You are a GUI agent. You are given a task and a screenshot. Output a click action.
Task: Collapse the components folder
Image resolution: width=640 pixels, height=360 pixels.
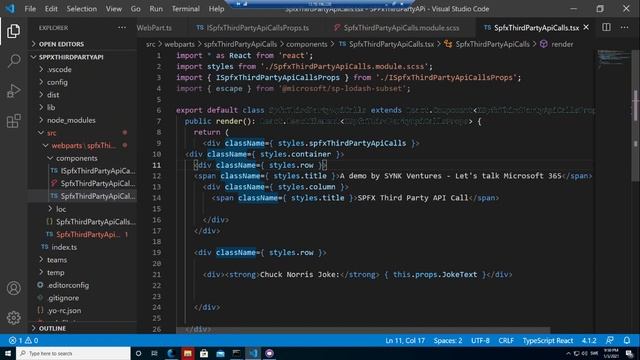76,158
